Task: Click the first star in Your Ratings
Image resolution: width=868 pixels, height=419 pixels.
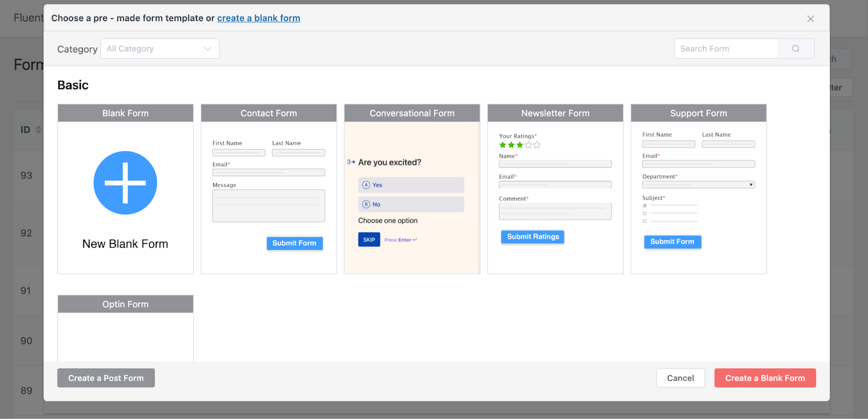Action: tap(503, 145)
